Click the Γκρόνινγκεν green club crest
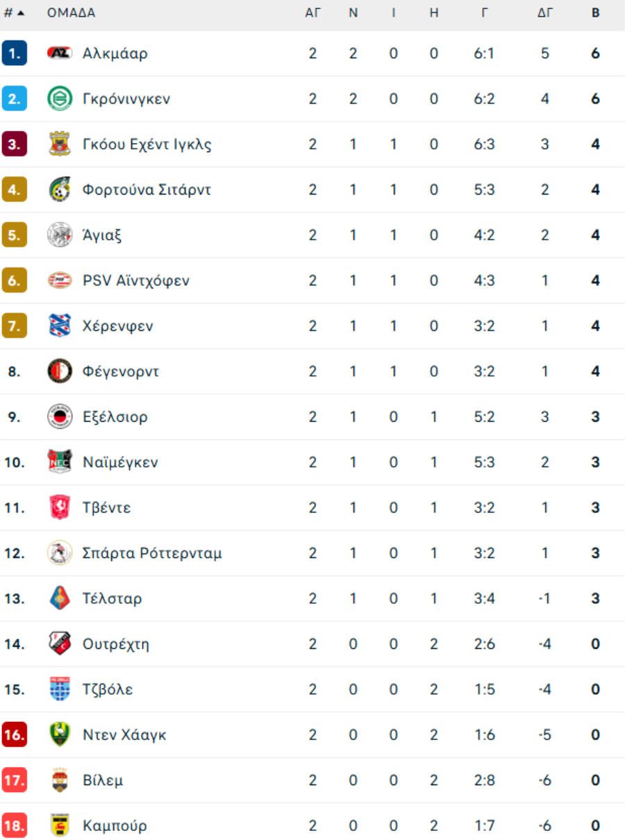 [x=60, y=99]
